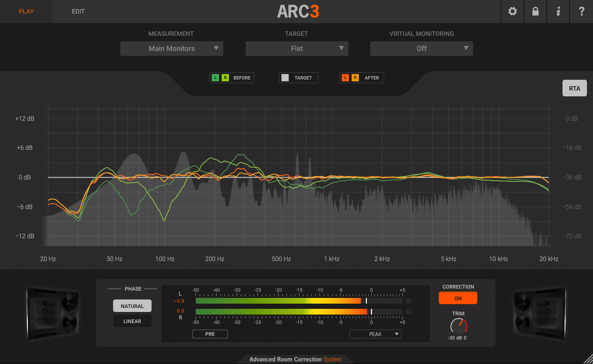Open the Main Monitors measurement dropdown
The image size is (593, 364).
(172, 48)
